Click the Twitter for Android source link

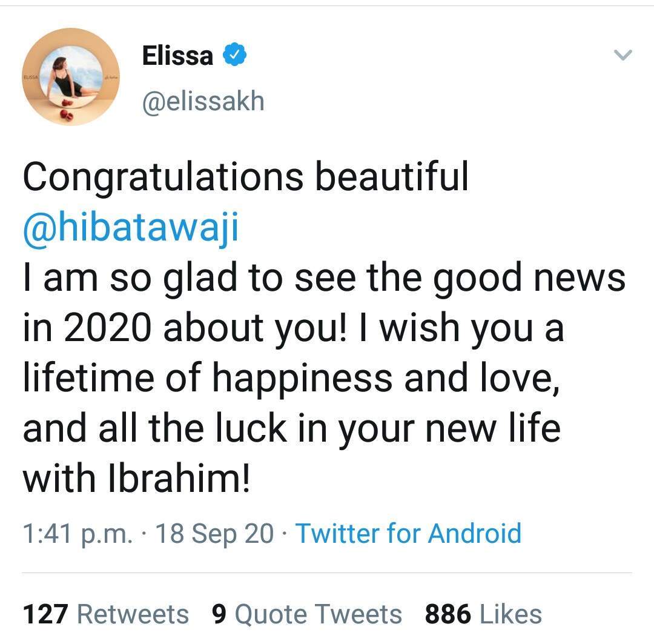pyautogui.click(x=408, y=533)
